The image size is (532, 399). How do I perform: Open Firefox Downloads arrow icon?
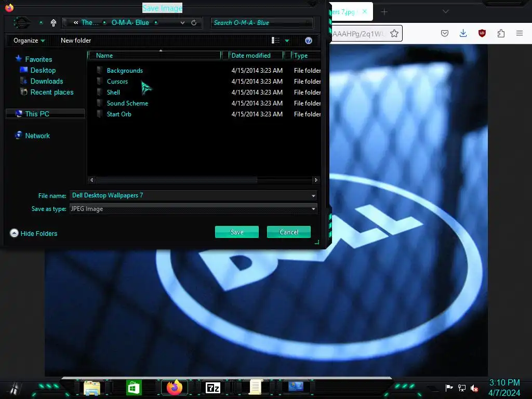[463, 33]
